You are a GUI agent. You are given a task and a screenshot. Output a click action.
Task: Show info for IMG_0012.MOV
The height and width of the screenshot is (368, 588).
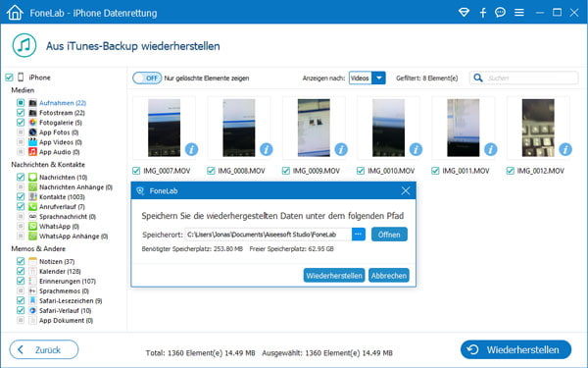coord(565,149)
